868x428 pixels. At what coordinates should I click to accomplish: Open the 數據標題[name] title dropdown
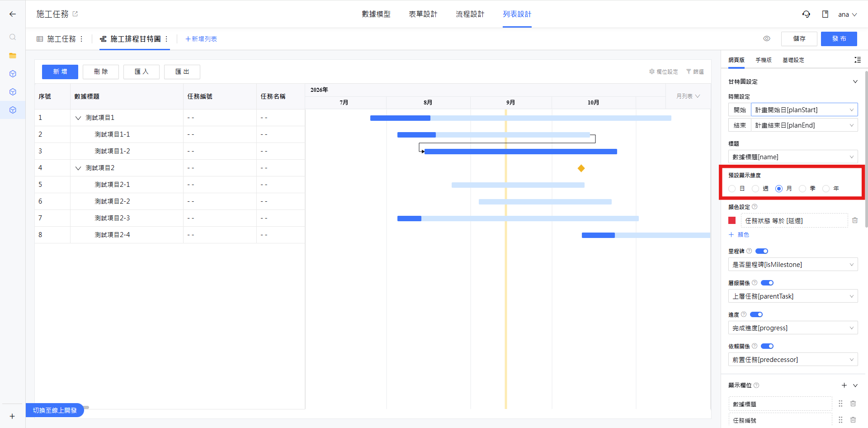(x=793, y=157)
